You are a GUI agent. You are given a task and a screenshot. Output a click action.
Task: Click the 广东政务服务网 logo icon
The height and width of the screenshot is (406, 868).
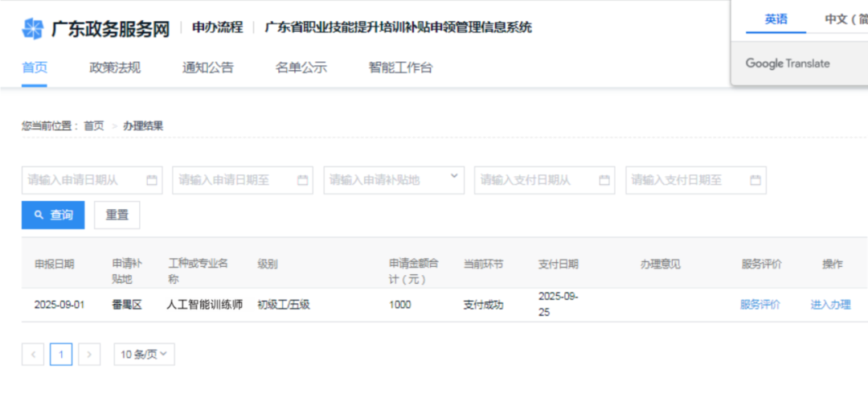pos(32,29)
